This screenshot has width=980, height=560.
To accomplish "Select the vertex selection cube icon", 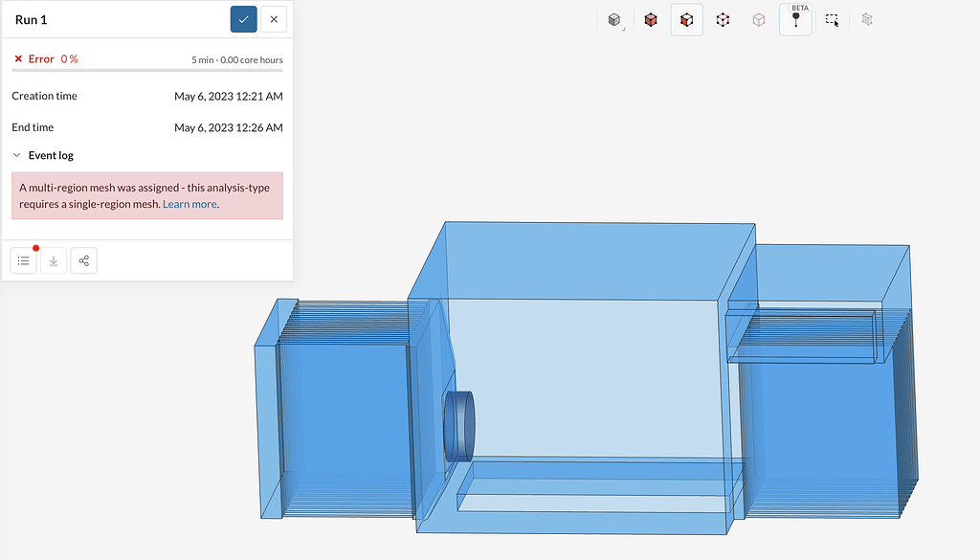I will click(x=723, y=19).
